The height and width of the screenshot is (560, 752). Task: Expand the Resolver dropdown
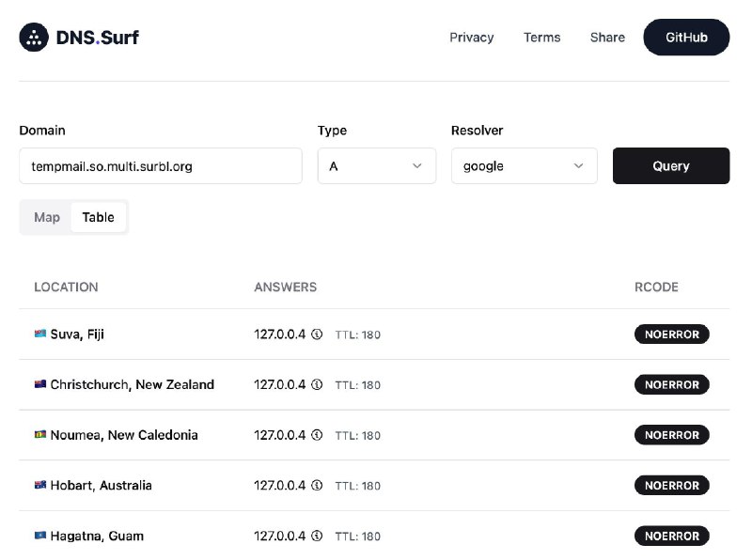[x=524, y=166]
